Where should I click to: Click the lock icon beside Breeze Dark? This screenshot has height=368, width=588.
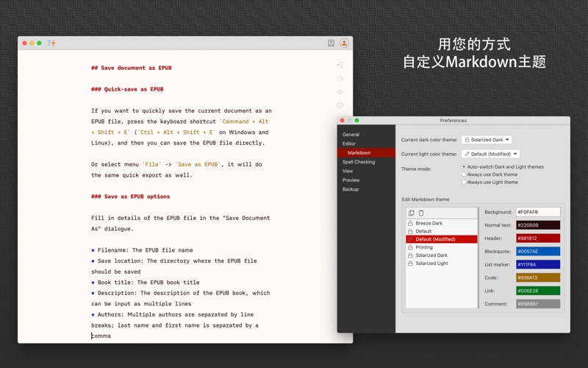pyautogui.click(x=410, y=223)
